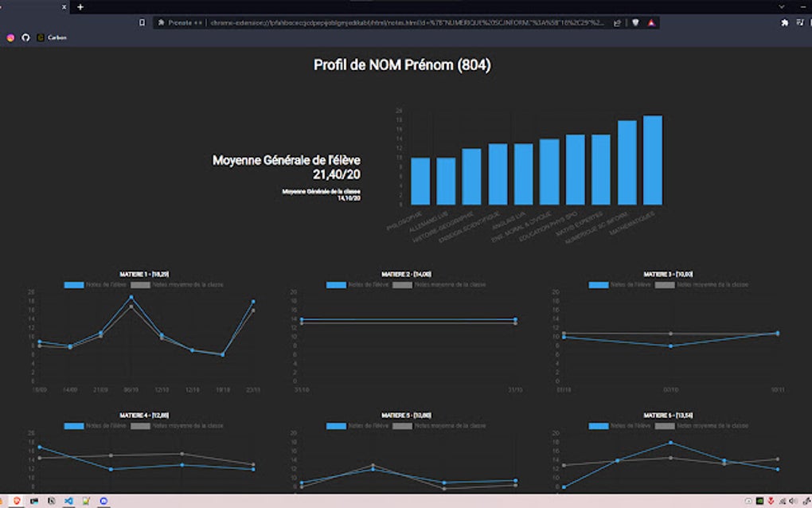Close the current browser tab

tap(64, 7)
